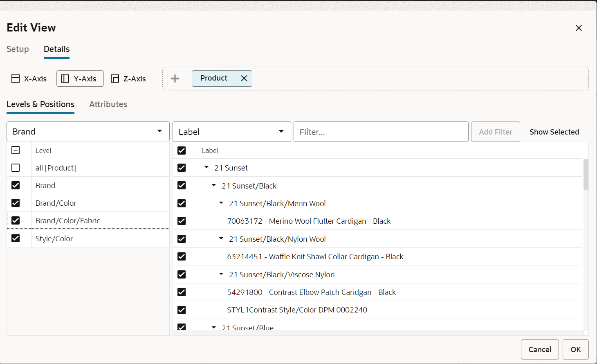Select the 21 Sunset/Black label
Image resolution: width=597 pixels, height=364 pixels.
249,186
